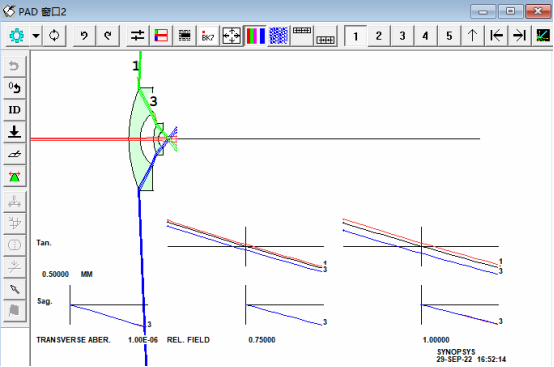The image size is (554, 367).
Task: Click the colored ray fan icon on black
Action: pyautogui.click(x=543, y=36)
